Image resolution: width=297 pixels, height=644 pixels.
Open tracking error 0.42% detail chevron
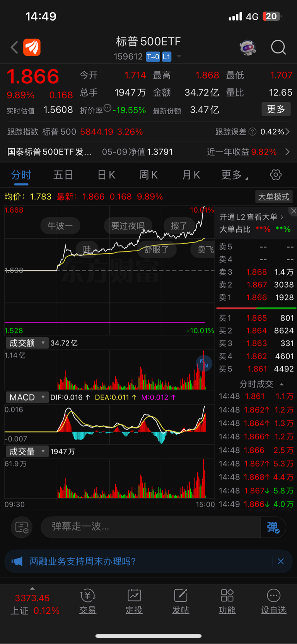[x=287, y=132]
